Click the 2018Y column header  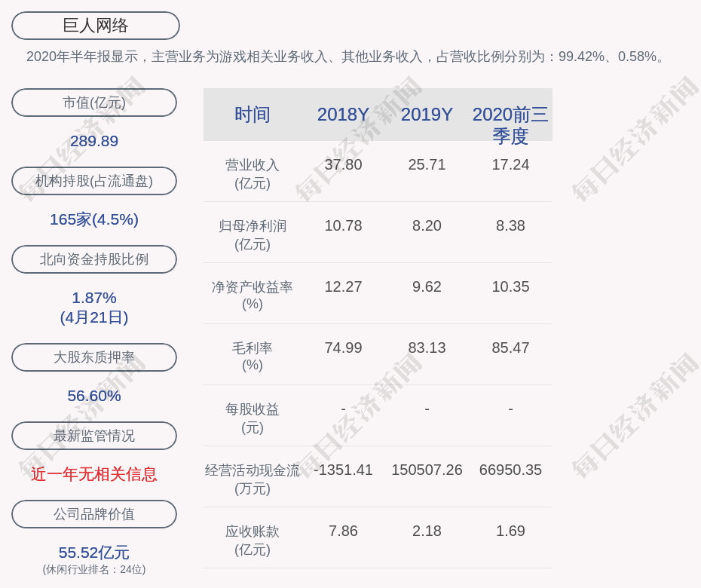pyautogui.click(x=343, y=115)
